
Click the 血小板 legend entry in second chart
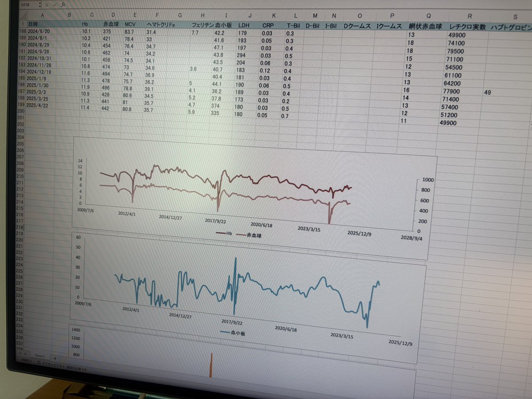point(233,332)
